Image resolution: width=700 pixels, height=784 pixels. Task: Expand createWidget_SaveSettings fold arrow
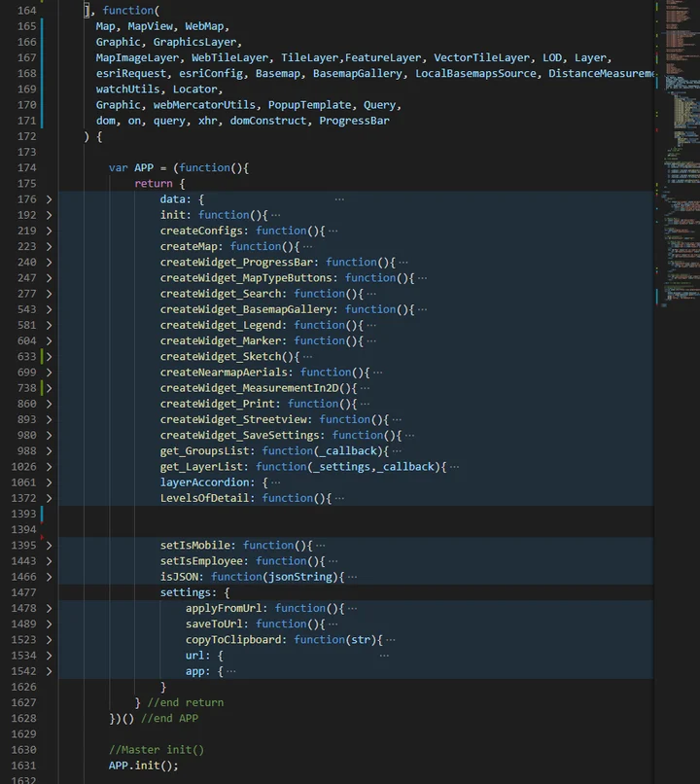point(49,436)
